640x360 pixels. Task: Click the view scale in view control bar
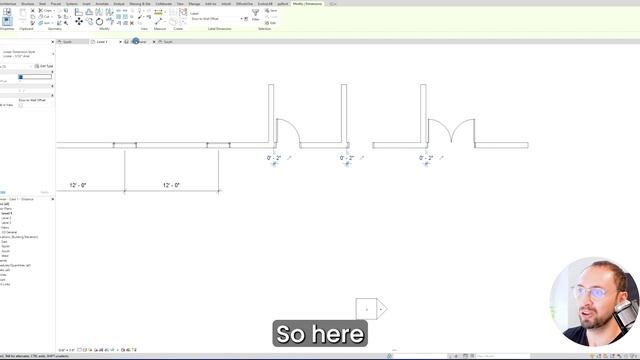(x=67, y=350)
